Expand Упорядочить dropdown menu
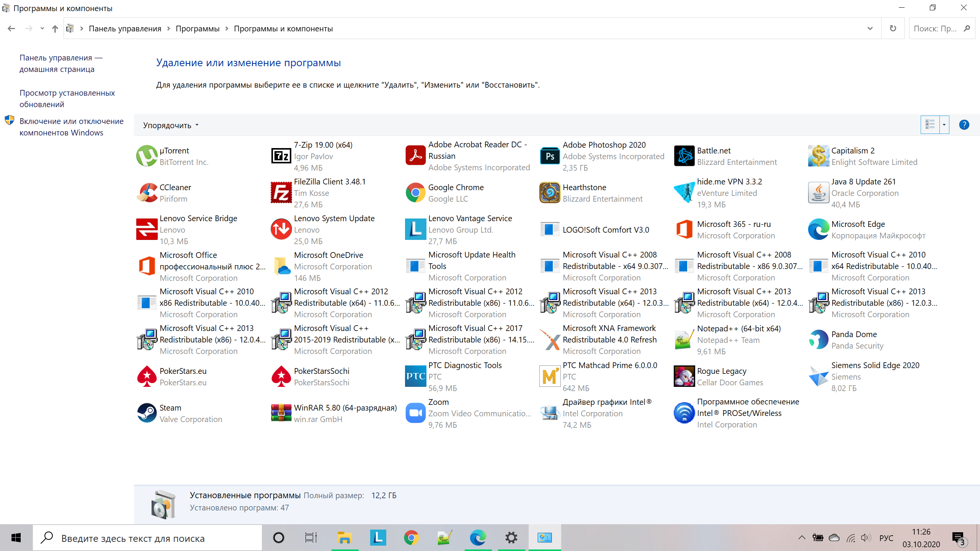 [170, 124]
